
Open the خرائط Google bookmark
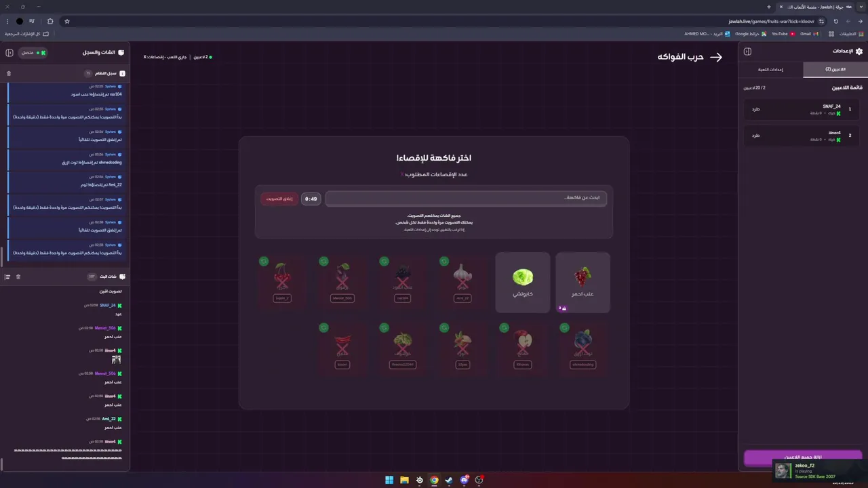[751, 33]
